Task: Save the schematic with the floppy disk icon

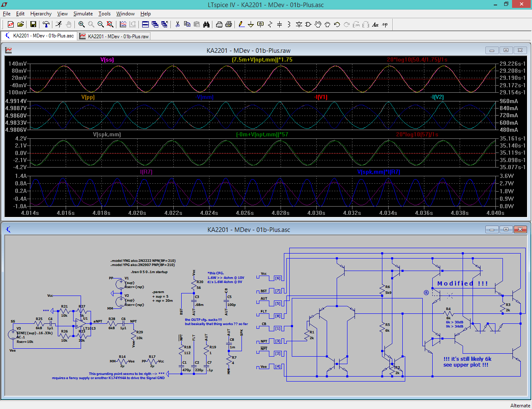Action: pyautogui.click(x=33, y=25)
